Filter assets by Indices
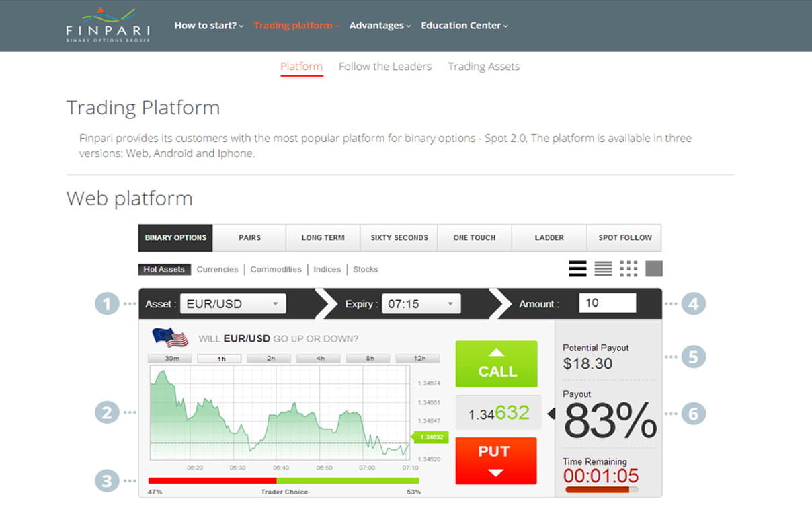This screenshot has width=812, height=520. pyautogui.click(x=327, y=270)
